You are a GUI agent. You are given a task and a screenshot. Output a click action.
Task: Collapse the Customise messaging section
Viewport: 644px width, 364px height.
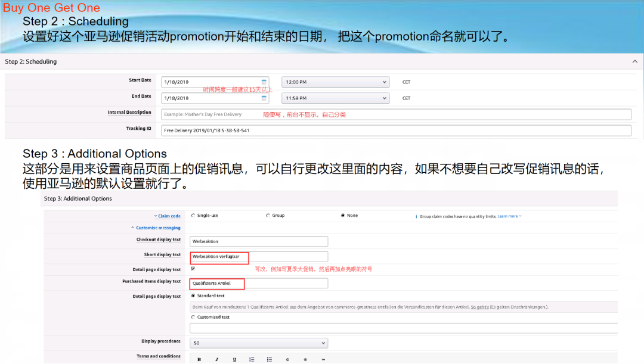click(x=156, y=228)
